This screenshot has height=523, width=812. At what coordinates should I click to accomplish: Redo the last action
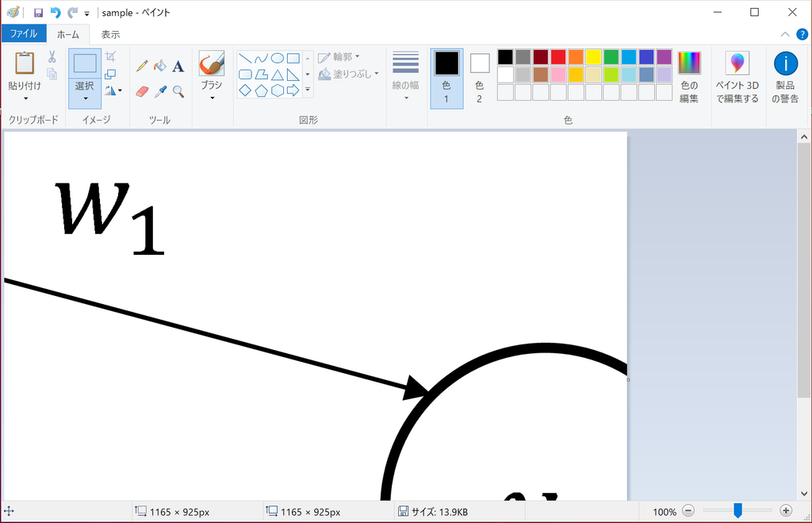(x=72, y=13)
